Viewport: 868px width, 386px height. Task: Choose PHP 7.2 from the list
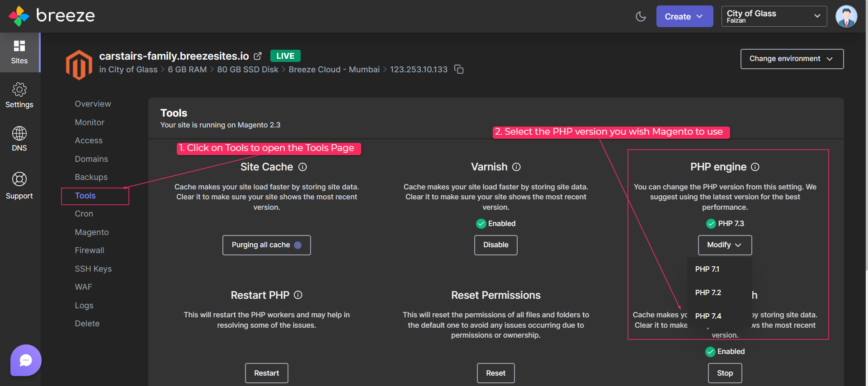(708, 292)
